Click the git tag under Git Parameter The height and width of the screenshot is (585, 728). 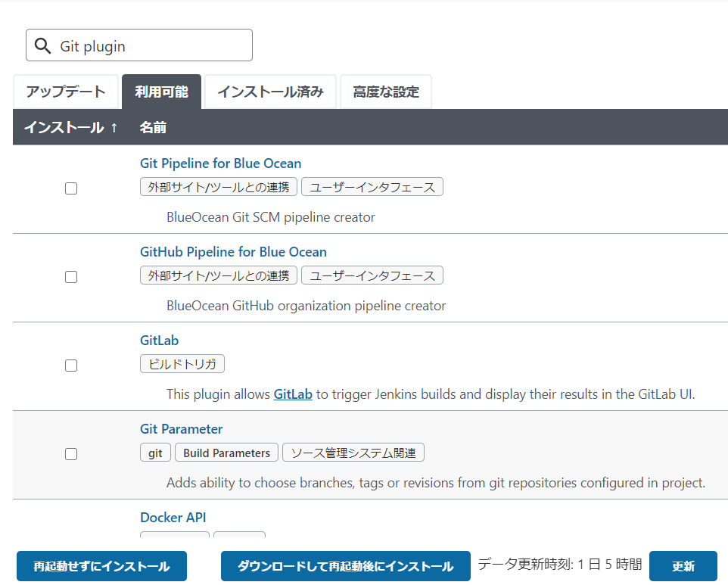tap(156, 453)
